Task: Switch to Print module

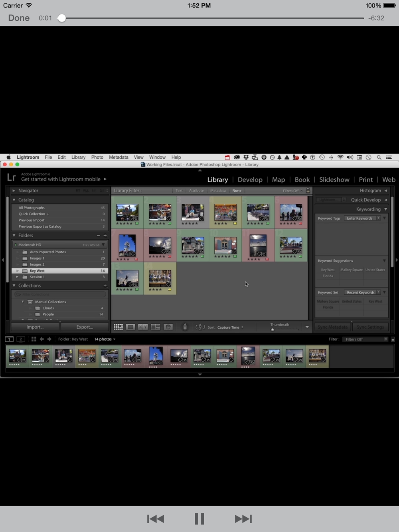Action: 366,179
